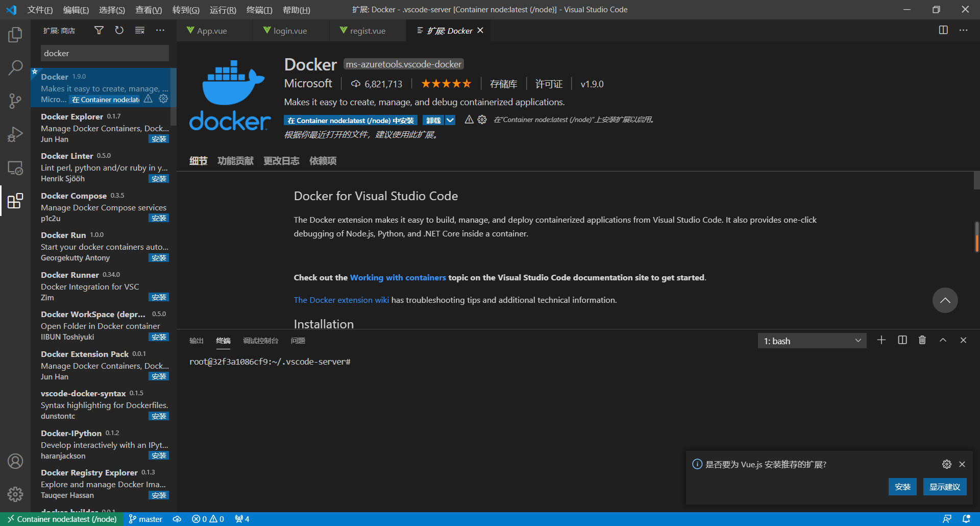Open the Working with containers link

pyautogui.click(x=398, y=277)
